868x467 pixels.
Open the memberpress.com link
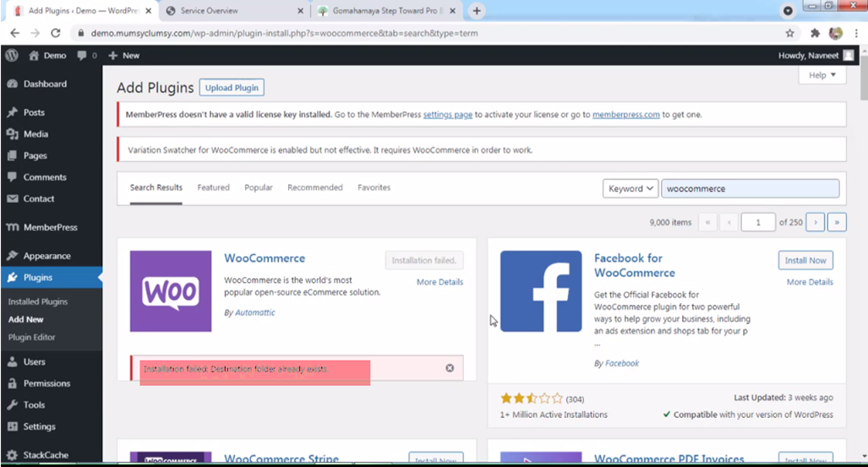pyautogui.click(x=626, y=115)
